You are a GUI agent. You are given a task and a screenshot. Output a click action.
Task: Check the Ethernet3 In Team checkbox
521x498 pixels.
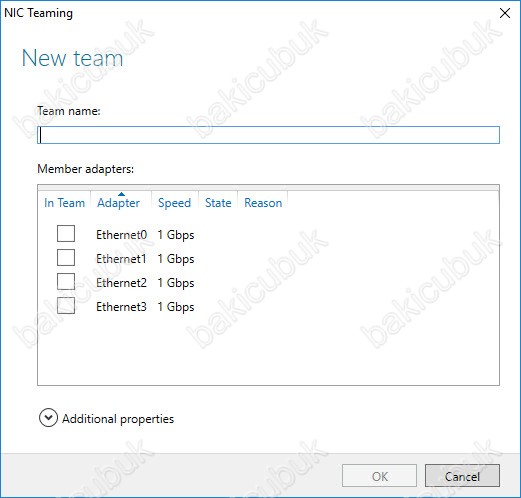(66, 305)
